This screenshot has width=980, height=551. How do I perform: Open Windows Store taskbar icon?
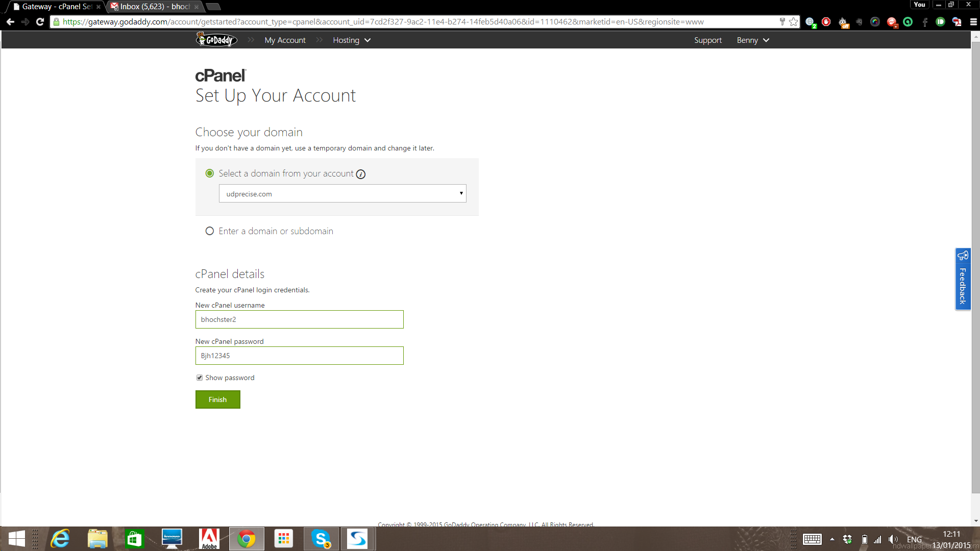pos(135,539)
